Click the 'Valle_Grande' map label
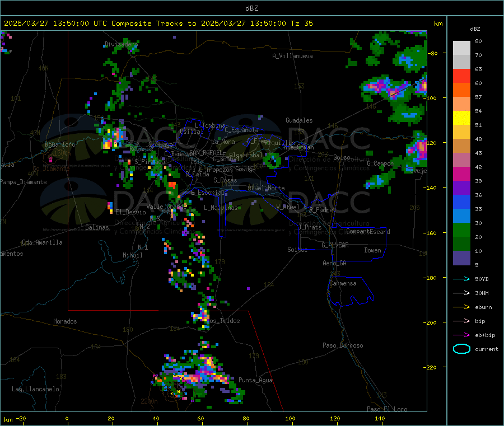Viewport: 504px width, 426px height. pyautogui.click(x=166, y=207)
